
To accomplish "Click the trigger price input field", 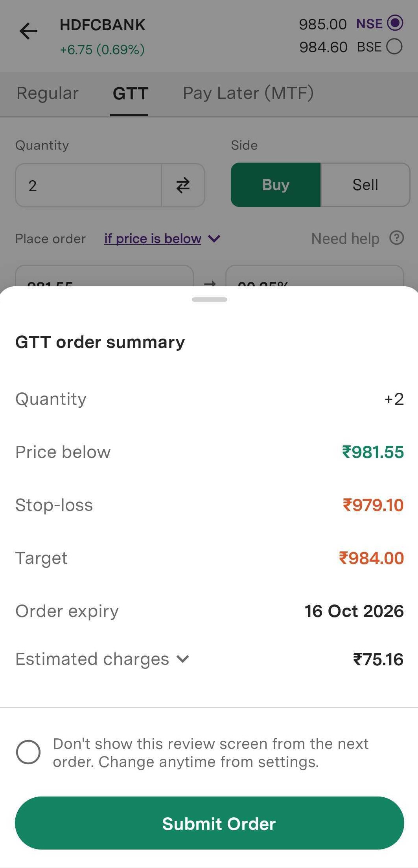I will pyautogui.click(x=104, y=277).
